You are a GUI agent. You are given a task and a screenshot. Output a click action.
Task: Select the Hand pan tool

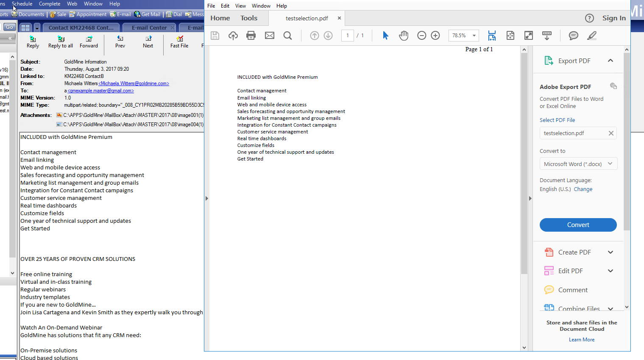pyautogui.click(x=404, y=36)
